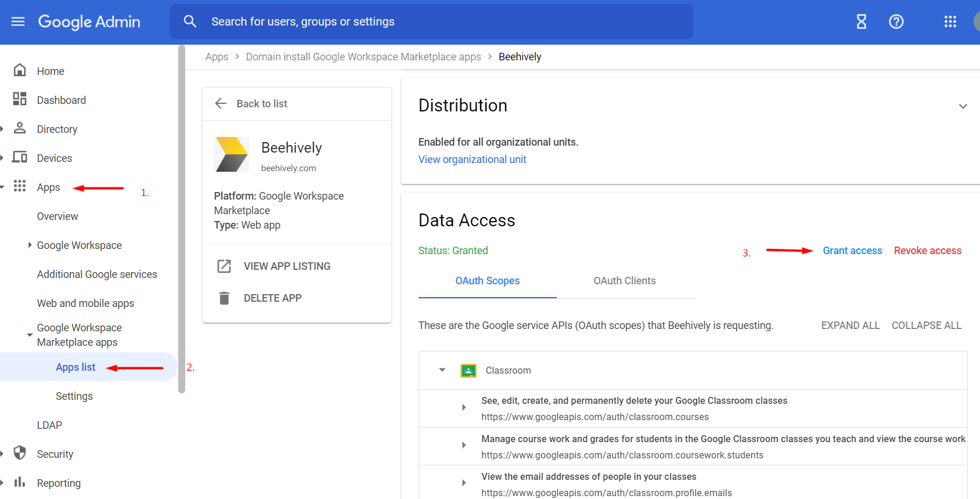Open Additional Google services
The image size is (980, 499).
(97, 274)
